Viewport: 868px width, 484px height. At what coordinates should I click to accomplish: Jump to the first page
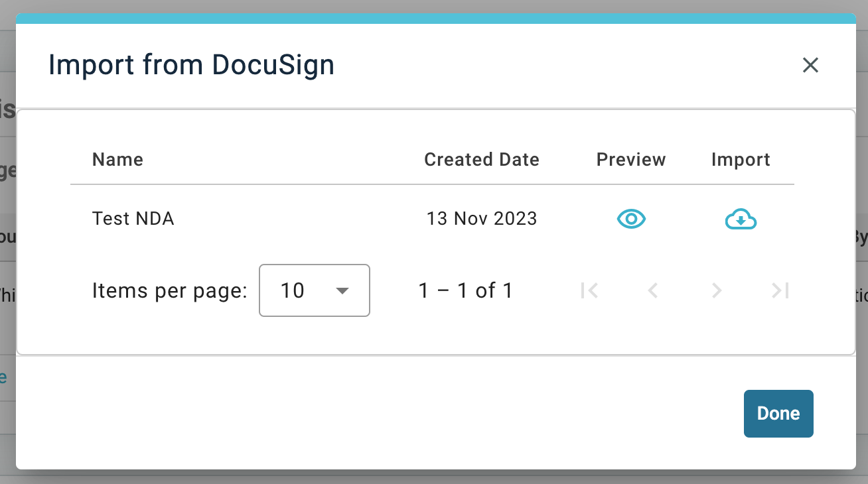pyautogui.click(x=590, y=290)
